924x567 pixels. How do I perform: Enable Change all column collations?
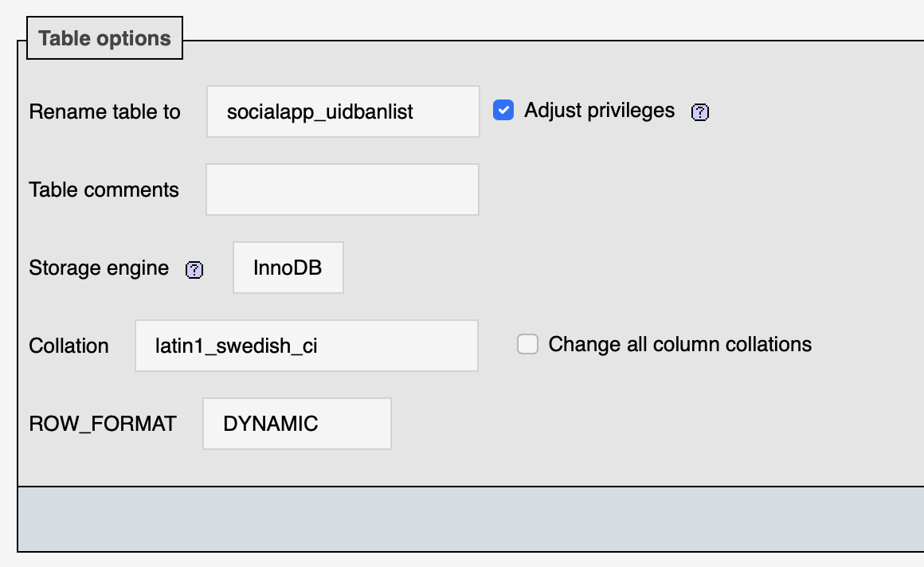point(527,343)
